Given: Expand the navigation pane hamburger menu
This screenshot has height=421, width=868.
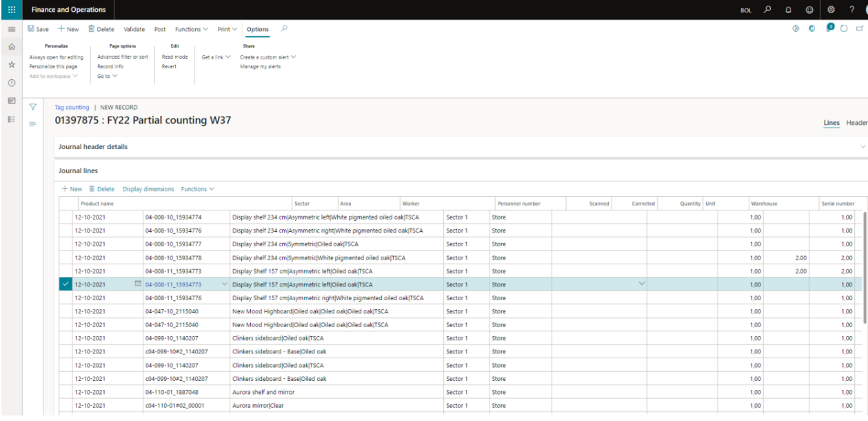Looking at the screenshot, I should point(10,30).
